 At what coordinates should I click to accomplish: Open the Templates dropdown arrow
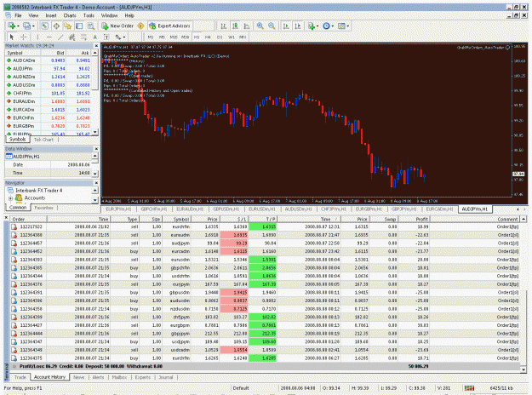point(348,26)
